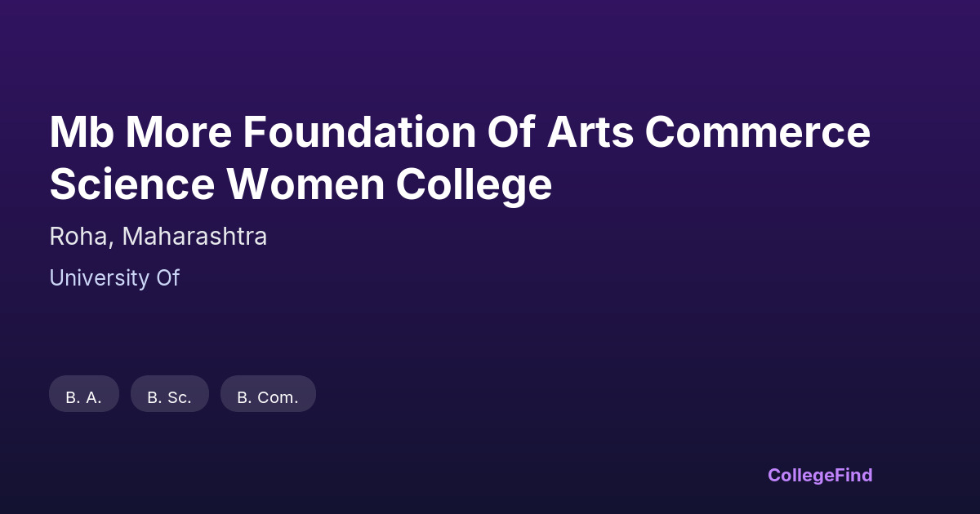Click the word Of in the title

(510, 132)
